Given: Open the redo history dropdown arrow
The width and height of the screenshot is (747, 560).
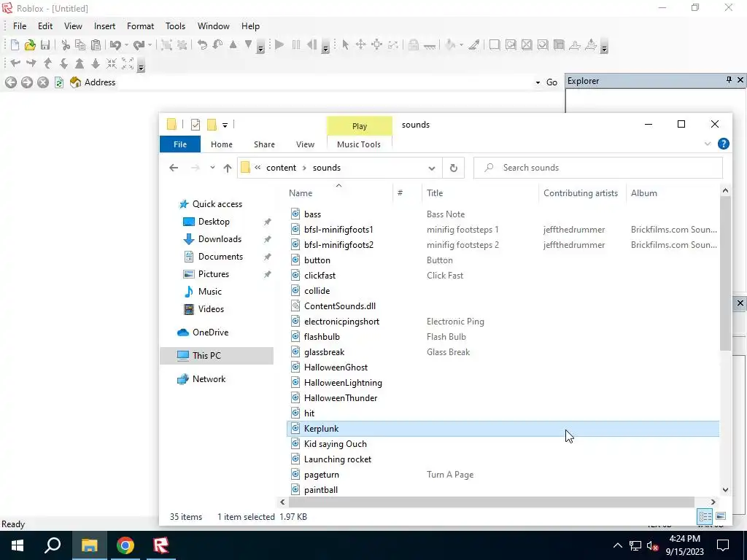Looking at the screenshot, I should [x=150, y=45].
